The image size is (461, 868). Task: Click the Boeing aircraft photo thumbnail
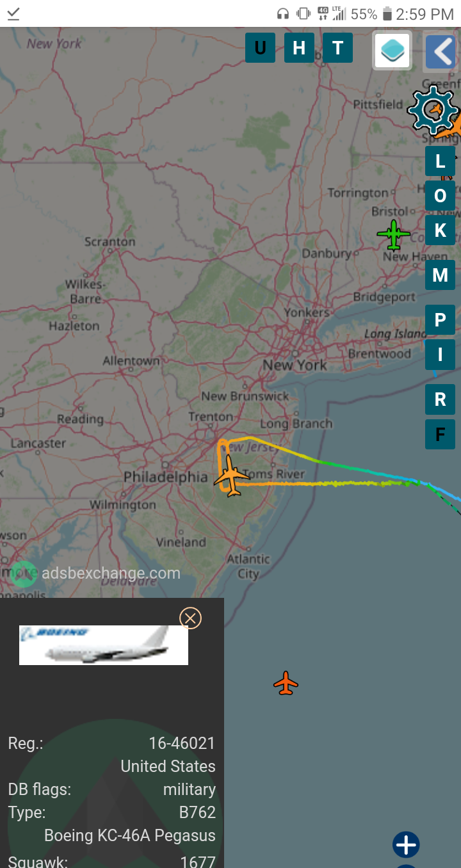[104, 645]
